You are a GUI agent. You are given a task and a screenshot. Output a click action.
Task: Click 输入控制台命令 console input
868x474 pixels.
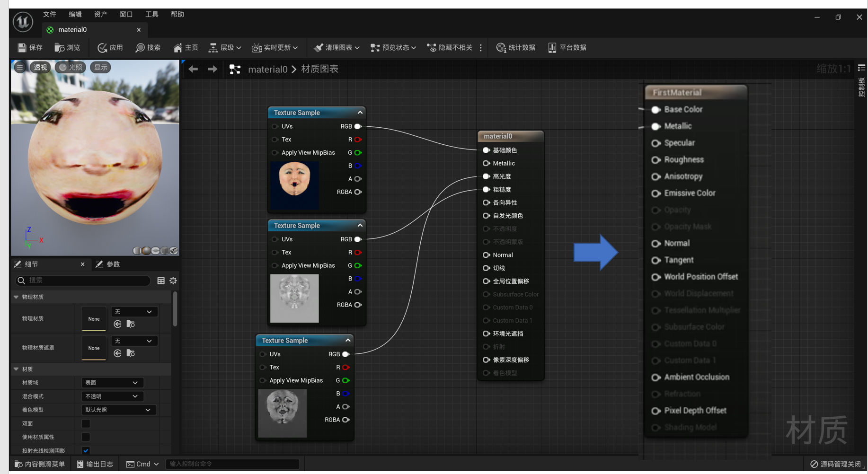point(232,464)
